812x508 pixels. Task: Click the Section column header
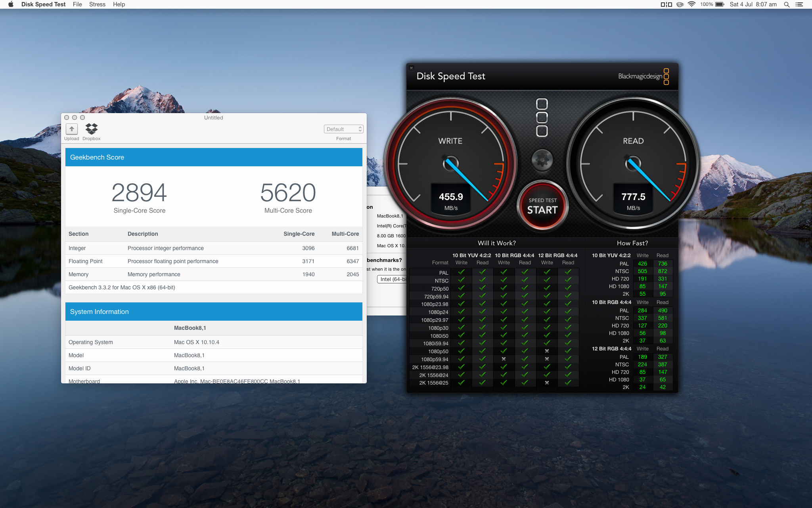coord(79,234)
